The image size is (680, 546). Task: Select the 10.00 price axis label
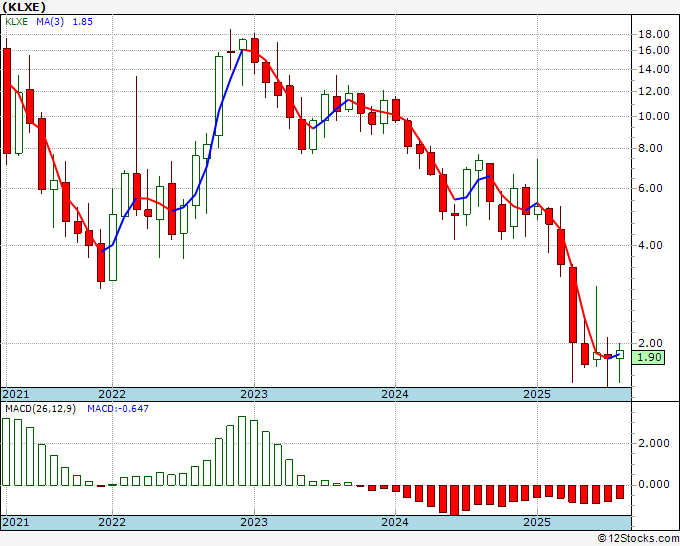[x=654, y=116]
